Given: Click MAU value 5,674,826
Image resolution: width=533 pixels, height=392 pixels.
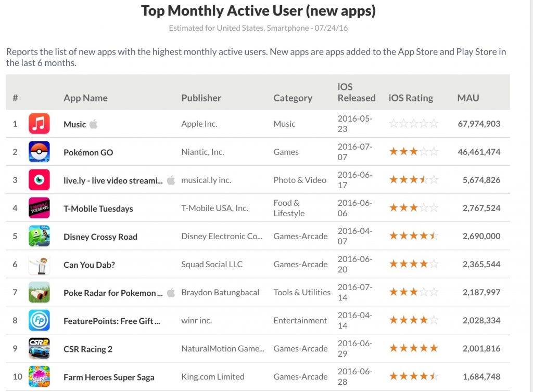Looking at the screenshot, I should pos(481,180).
